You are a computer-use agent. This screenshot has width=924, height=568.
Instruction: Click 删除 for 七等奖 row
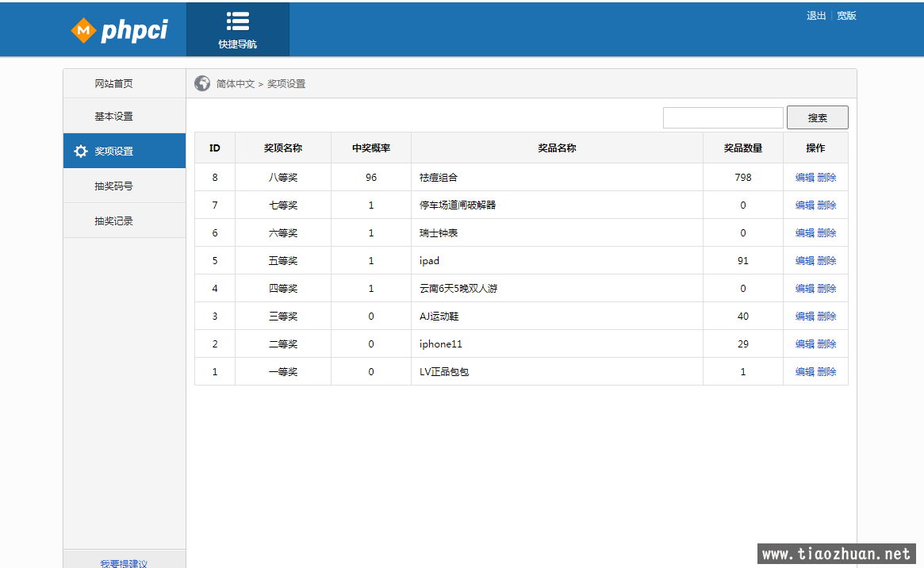[826, 205]
